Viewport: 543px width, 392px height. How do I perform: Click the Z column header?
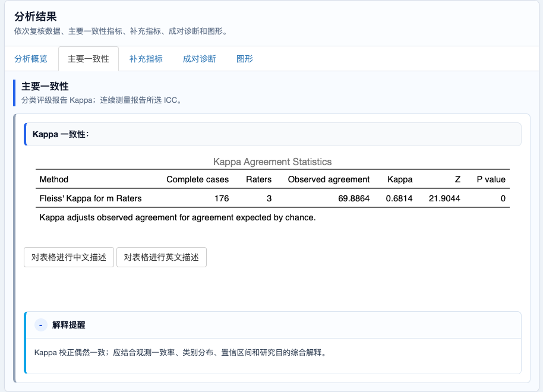pos(457,179)
